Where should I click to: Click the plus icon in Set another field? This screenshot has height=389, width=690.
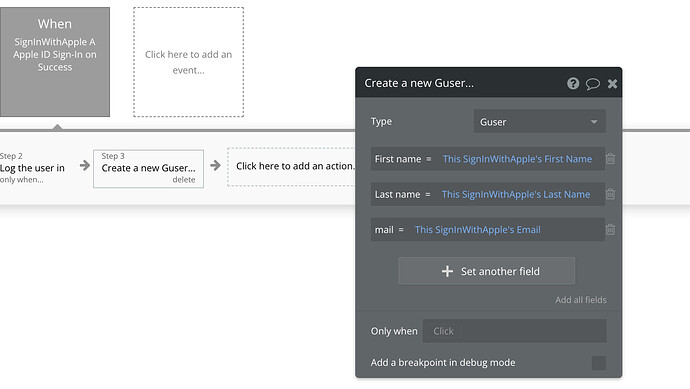pyautogui.click(x=447, y=271)
